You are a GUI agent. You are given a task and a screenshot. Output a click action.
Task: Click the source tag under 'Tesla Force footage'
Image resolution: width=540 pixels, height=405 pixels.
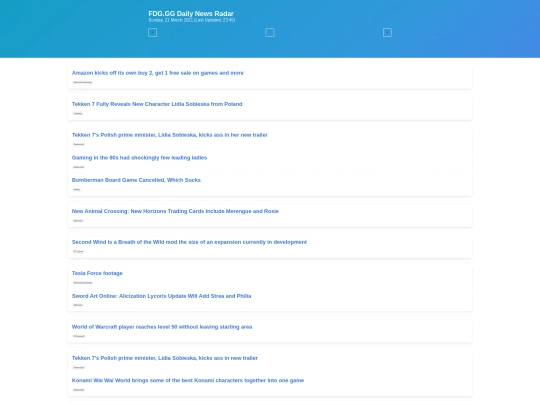tap(83, 283)
